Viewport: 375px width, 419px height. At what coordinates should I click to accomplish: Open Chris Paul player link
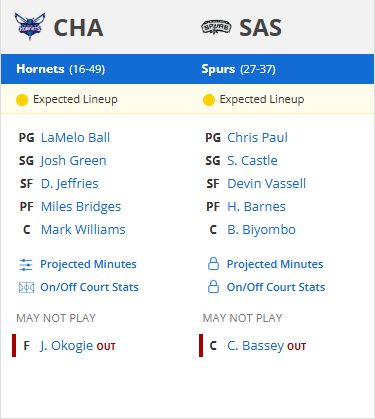(257, 138)
